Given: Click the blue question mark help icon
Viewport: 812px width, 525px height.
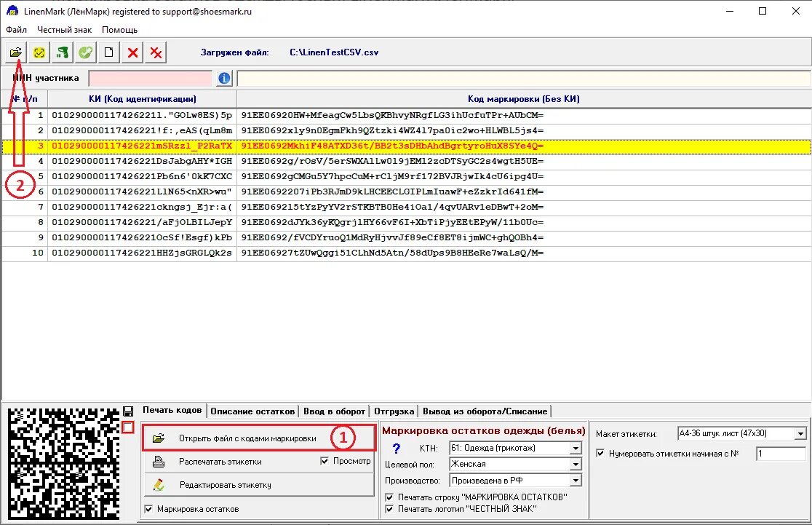Looking at the screenshot, I should [x=396, y=449].
